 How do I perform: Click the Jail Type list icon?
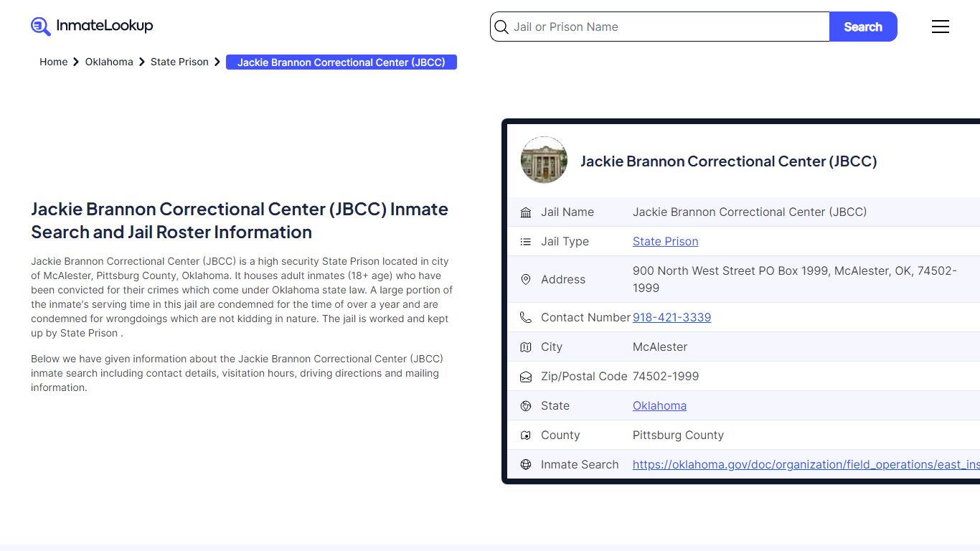click(x=526, y=242)
